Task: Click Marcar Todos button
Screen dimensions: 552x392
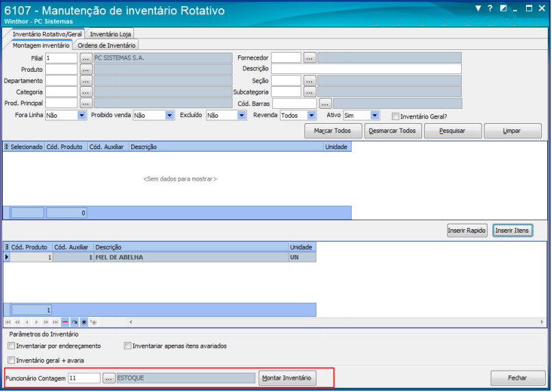Action: [x=332, y=131]
